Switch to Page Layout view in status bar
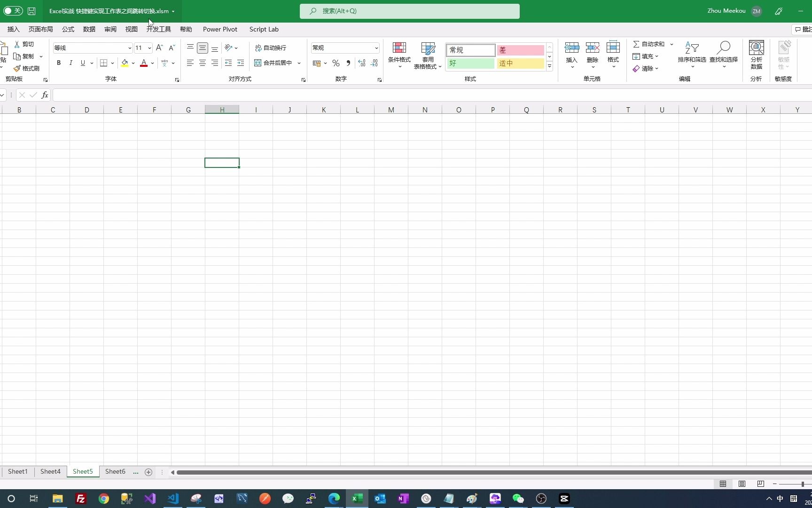This screenshot has width=812, height=508. [x=742, y=484]
